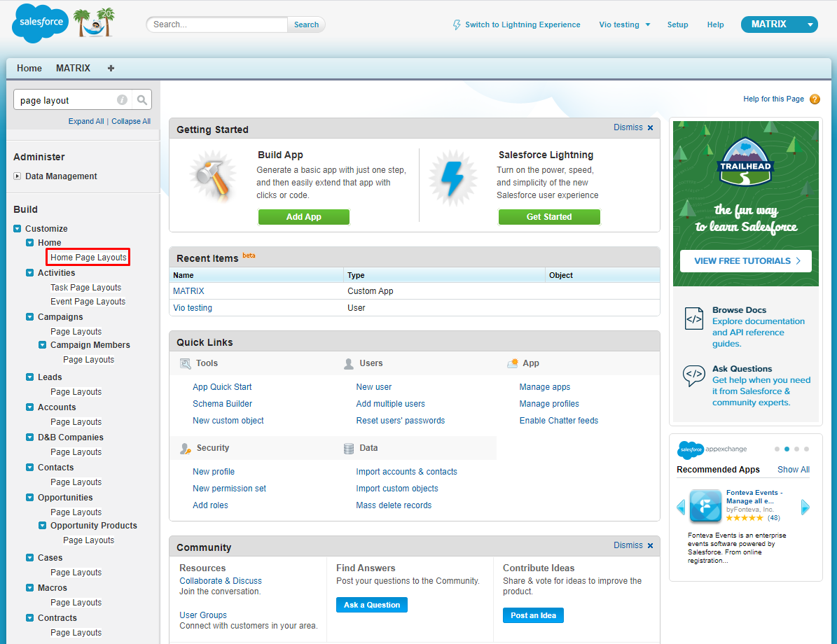This screenshot has height=644, width=837.
Task: Click View Free Tutorials button
Action: (746, 261)
